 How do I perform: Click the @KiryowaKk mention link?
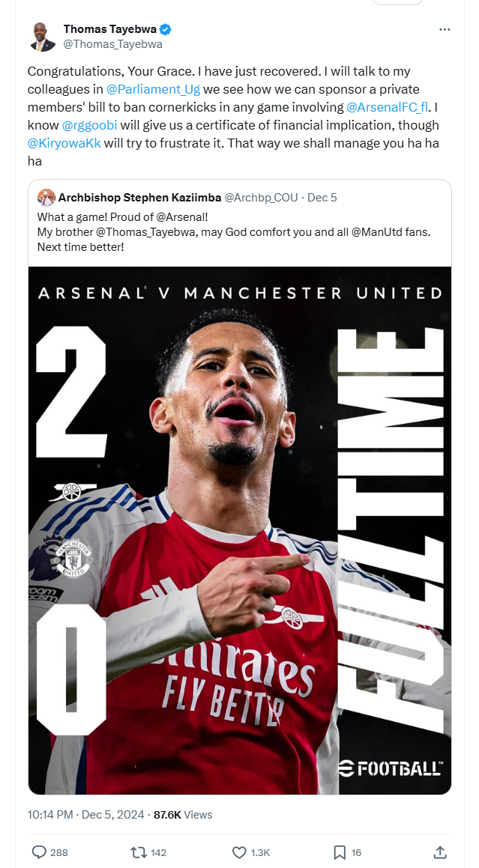click(x=64, y=143)
